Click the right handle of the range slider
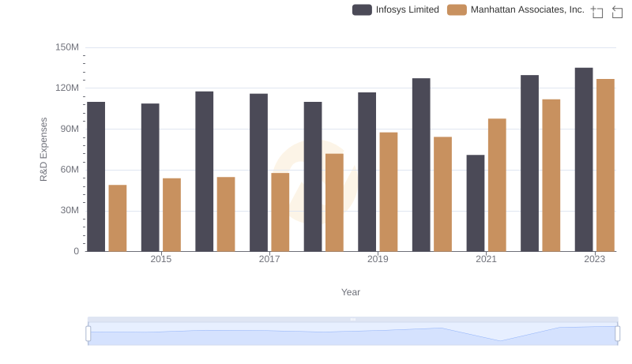 click(x=617, y=333)
